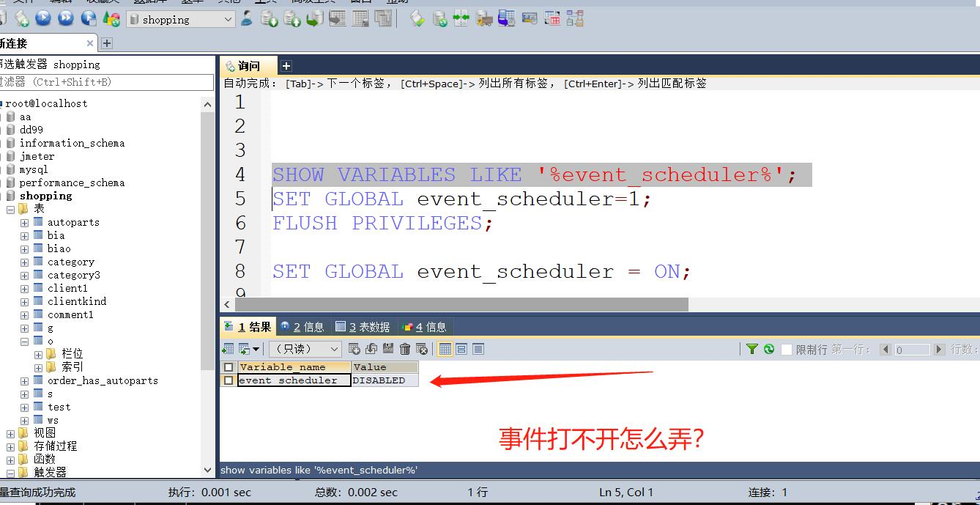The width and height of the screenshot is (980, 505).
Task: Select the information_schema database
Action: (72, 143)
